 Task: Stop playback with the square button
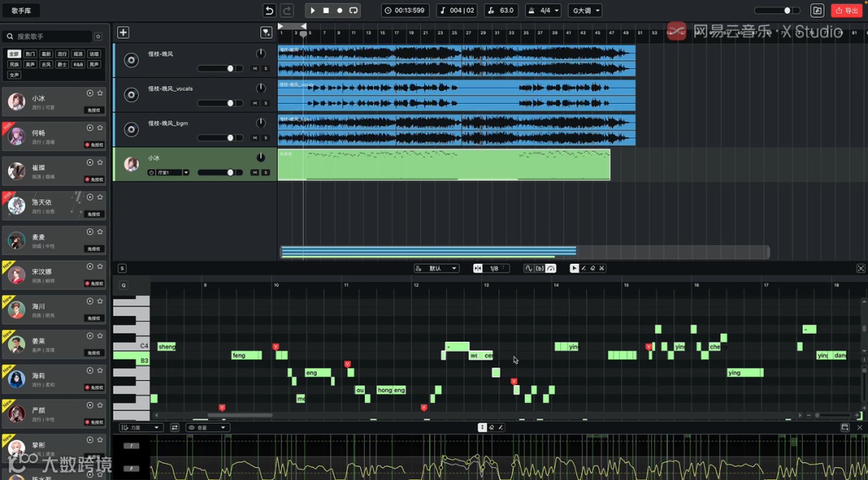click(326, 10)
